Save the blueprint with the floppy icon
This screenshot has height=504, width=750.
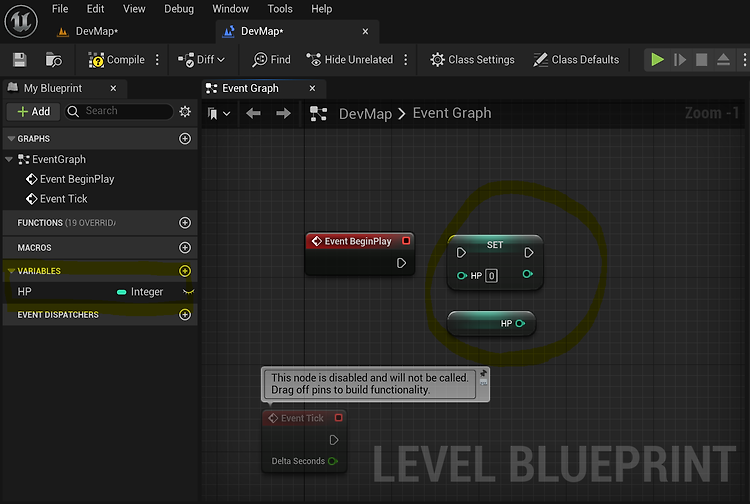[20, 60]
